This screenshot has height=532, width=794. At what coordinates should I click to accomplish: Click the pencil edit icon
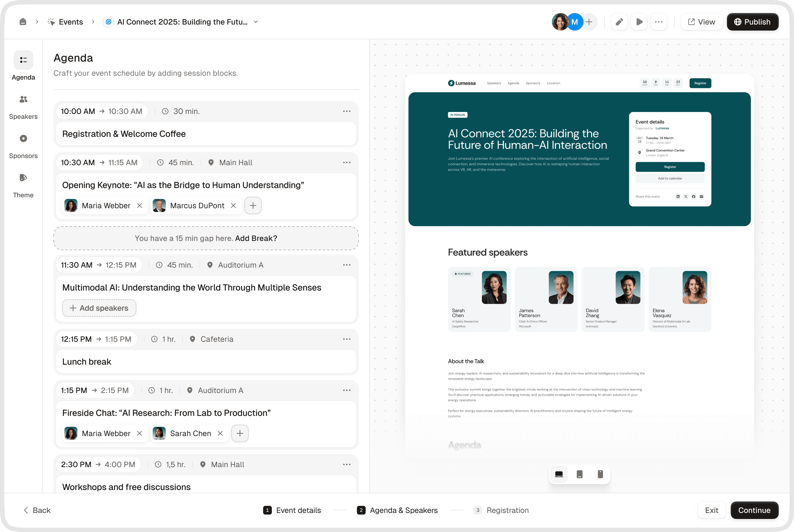tap(619, 22)
